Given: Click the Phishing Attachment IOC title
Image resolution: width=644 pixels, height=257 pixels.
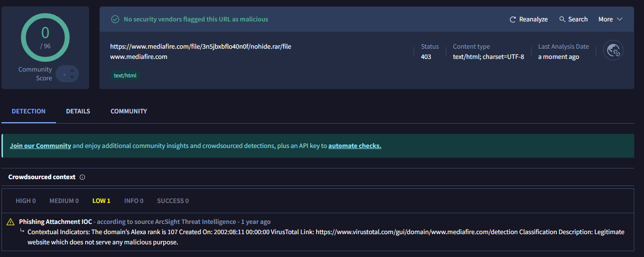Looking at the screenshot, I should 56,221.
